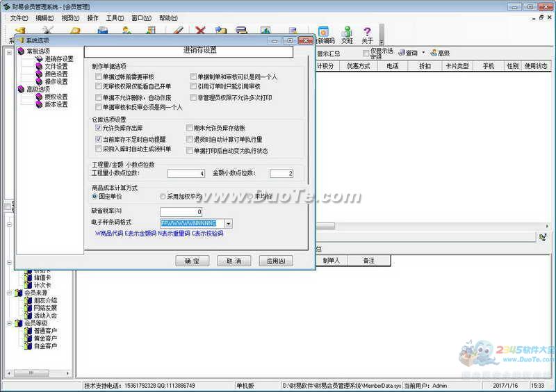Viewport: 556px width, 392px height.
Task: Click the member grid horizontal scrollbar thumb
Action: pyautogui.click(x=325, y=226)
